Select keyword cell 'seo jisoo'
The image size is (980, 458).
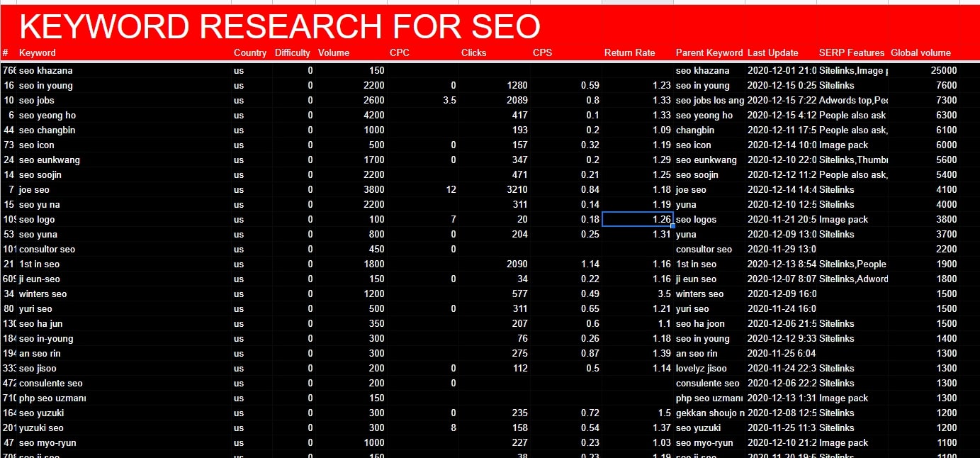(124, 368)
